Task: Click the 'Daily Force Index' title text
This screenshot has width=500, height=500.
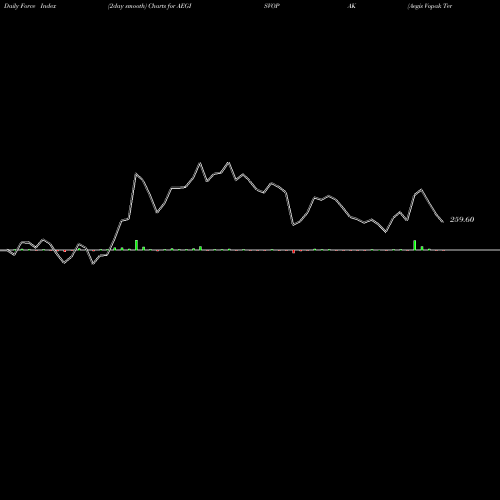Action: tap(30, 6)
